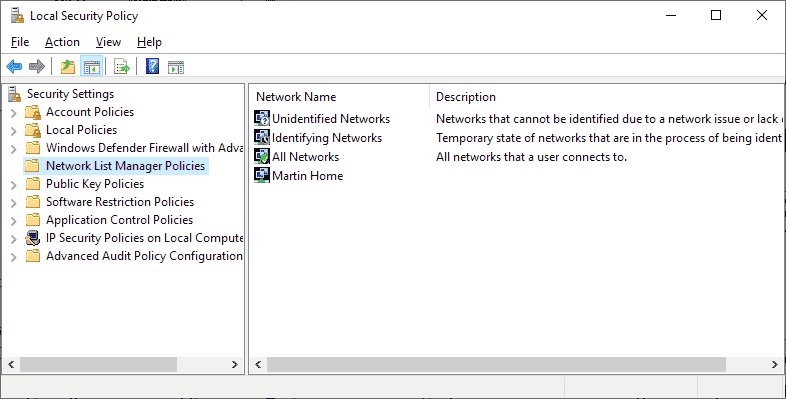This screenshot has height=399, width=786.
Task: Click right list pane scroll-left arrow
Action: coord(258,364)
